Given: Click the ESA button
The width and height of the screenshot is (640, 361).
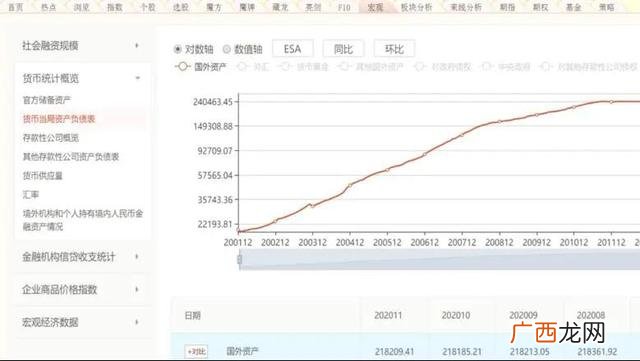Looking at the screenshot, I should (x=293, y=49).
